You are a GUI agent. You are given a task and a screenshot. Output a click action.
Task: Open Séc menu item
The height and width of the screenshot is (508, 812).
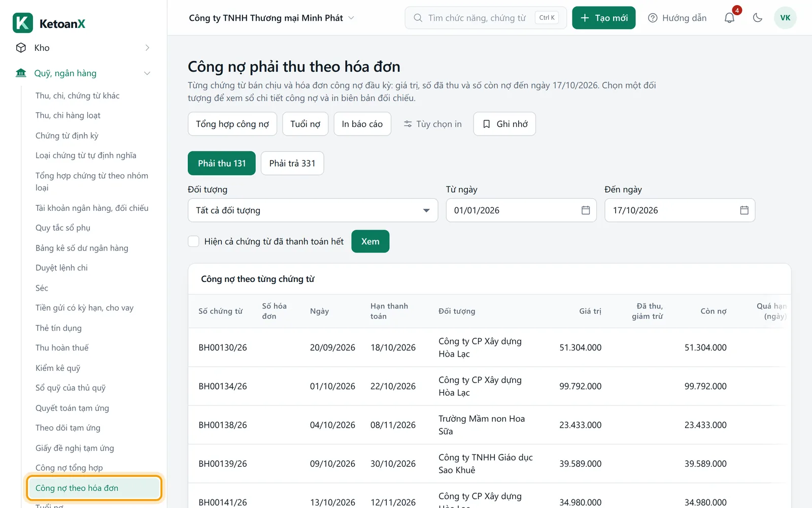[x=42, y=288]
